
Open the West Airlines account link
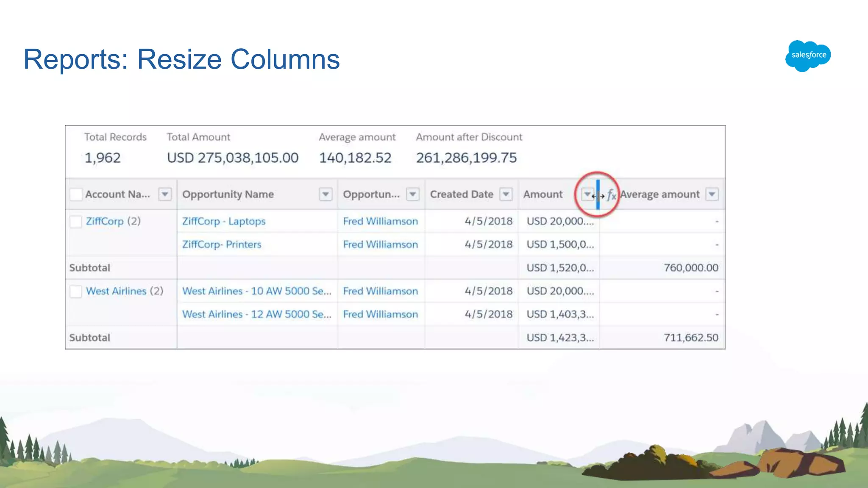click(x=116, y=291)
